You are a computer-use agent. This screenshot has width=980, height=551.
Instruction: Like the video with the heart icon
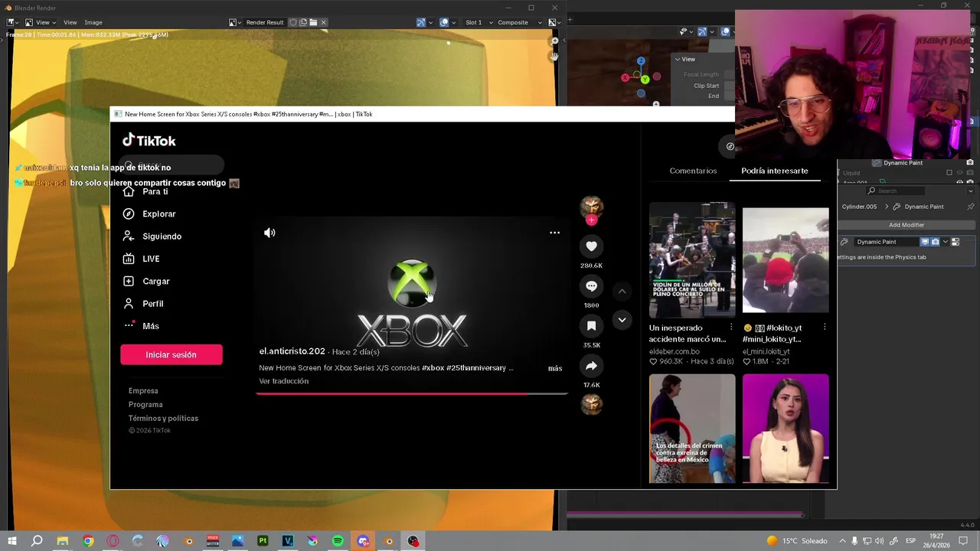pos(591,246)
